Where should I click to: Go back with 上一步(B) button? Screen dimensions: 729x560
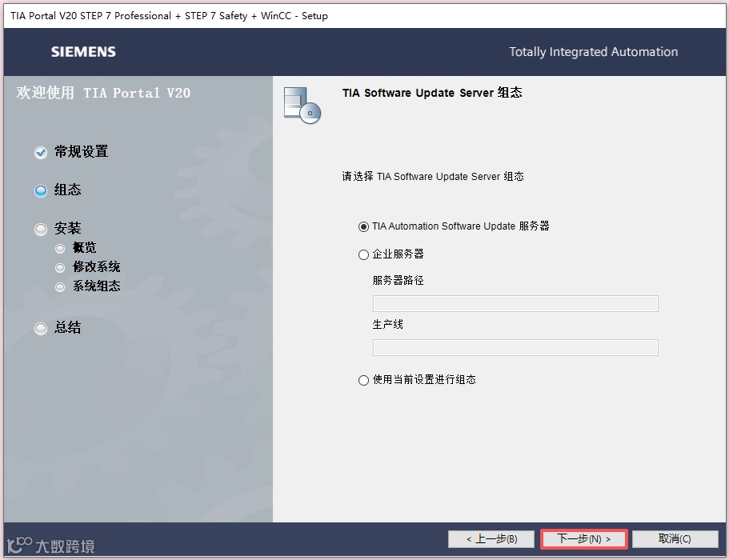coord(491,539)
